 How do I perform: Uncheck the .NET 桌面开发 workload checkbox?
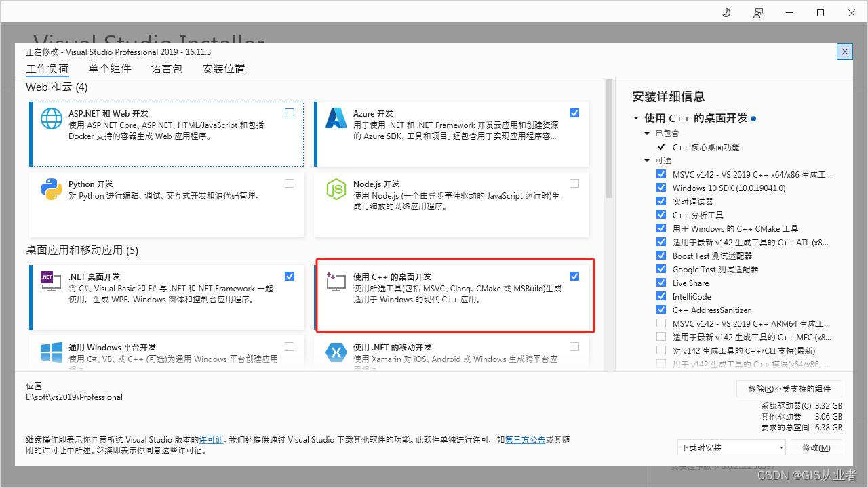[290, 276]
